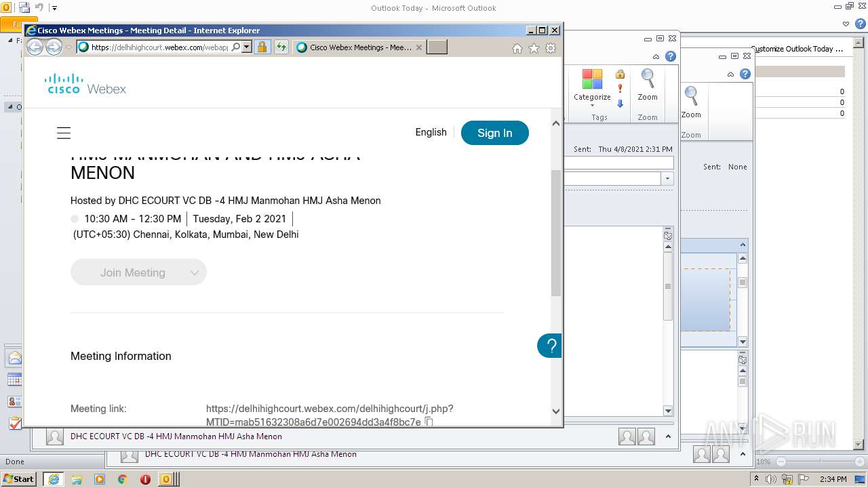Open Outlook from the taskbar
868x488 pixels.
(167, 479)
